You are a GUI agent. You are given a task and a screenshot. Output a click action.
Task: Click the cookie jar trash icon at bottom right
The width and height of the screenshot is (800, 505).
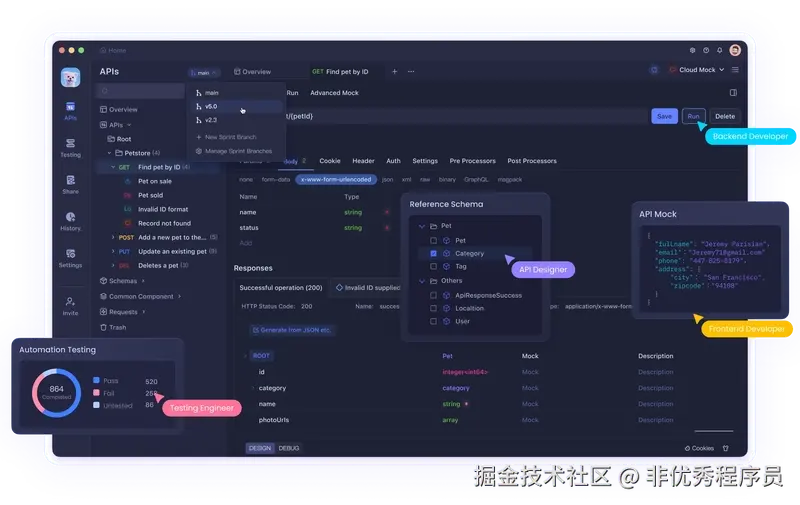point(726,448)
